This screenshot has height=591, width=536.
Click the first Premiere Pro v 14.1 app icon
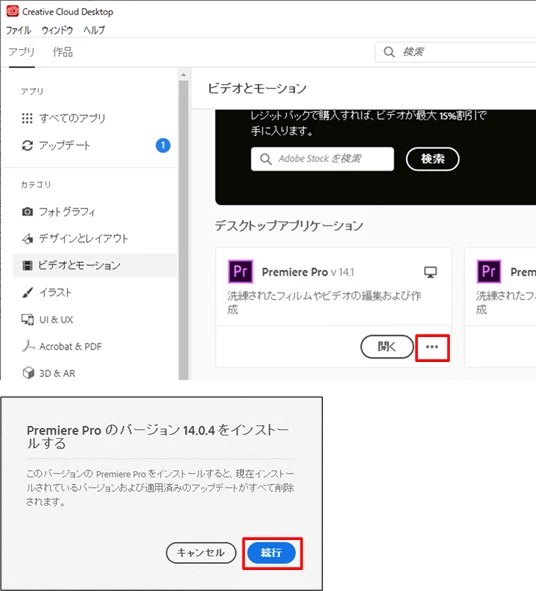tap(240, 271)
